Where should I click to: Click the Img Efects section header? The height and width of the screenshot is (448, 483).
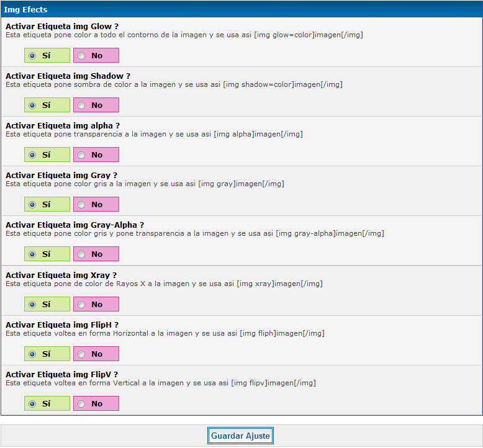point(25,10)
